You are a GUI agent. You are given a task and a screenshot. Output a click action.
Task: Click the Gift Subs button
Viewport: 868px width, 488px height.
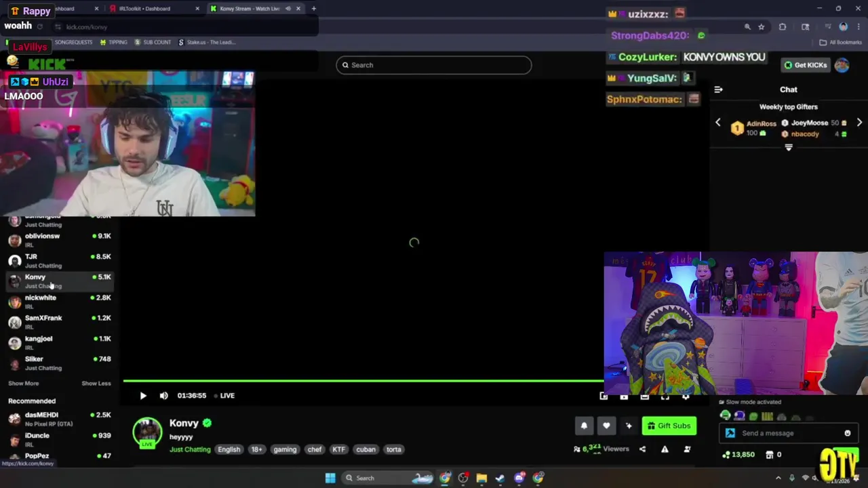click(x=669, y=426)
